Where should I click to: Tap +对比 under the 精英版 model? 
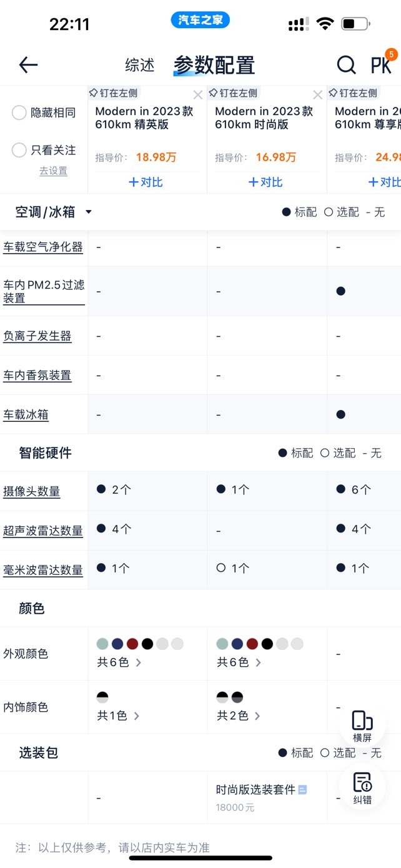[x=146, y=182]
